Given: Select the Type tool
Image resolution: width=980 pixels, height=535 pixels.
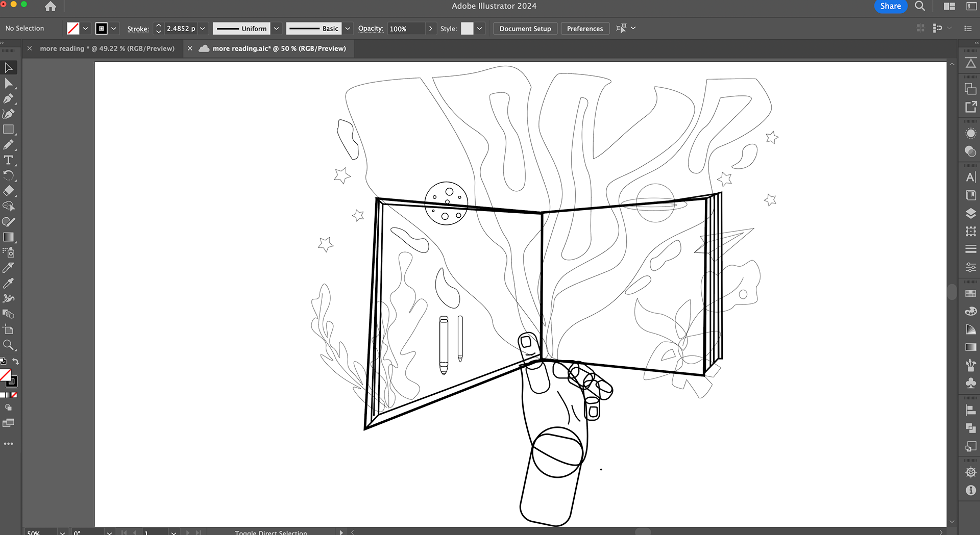Looking at the screenshot, I should [9, 160].
